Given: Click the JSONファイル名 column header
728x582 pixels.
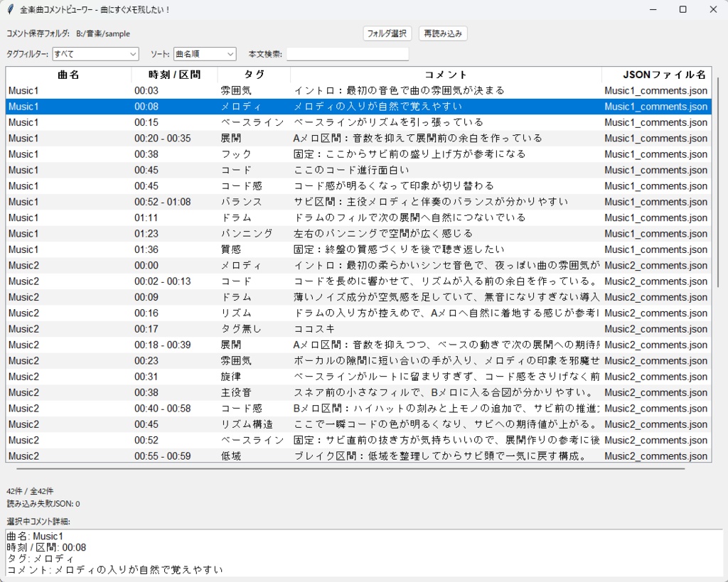Looking at the screenshot, I should pyautogui.click(x=656, y=75).
